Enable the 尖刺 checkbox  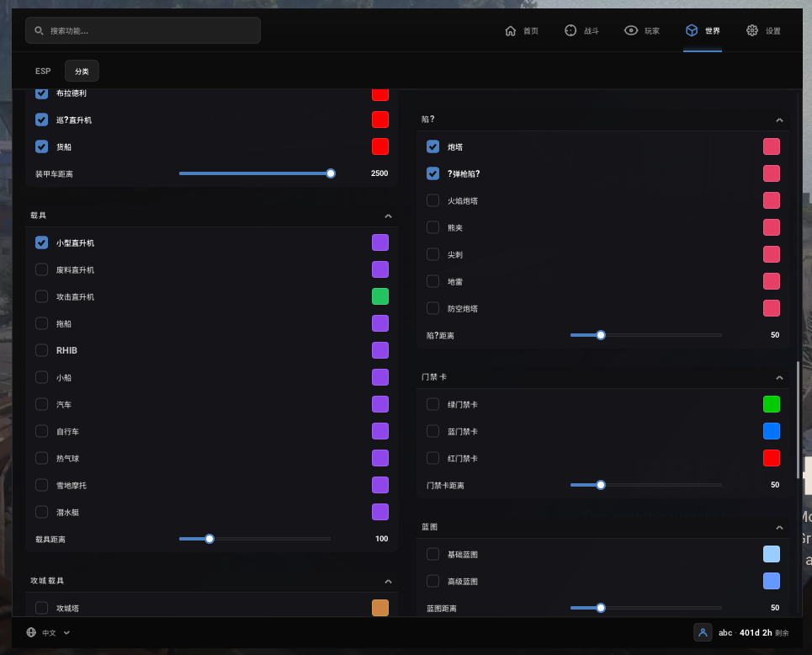(x=433, y=254)
